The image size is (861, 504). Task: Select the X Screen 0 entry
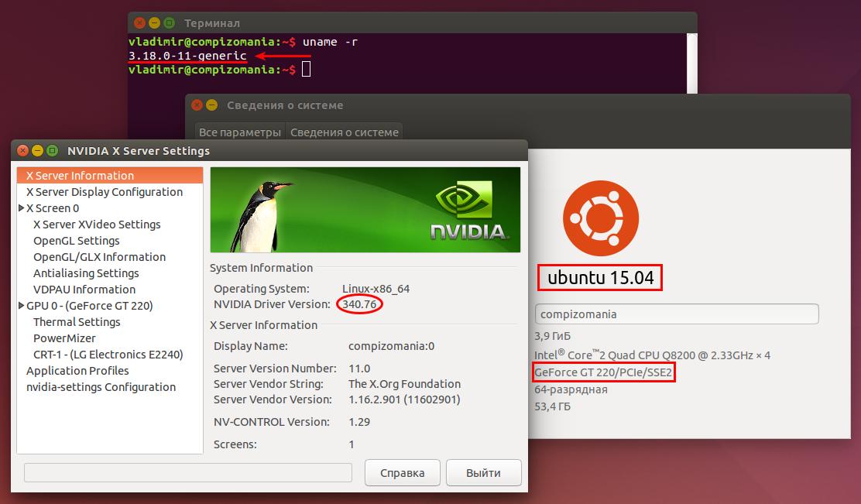coord(53,208)
